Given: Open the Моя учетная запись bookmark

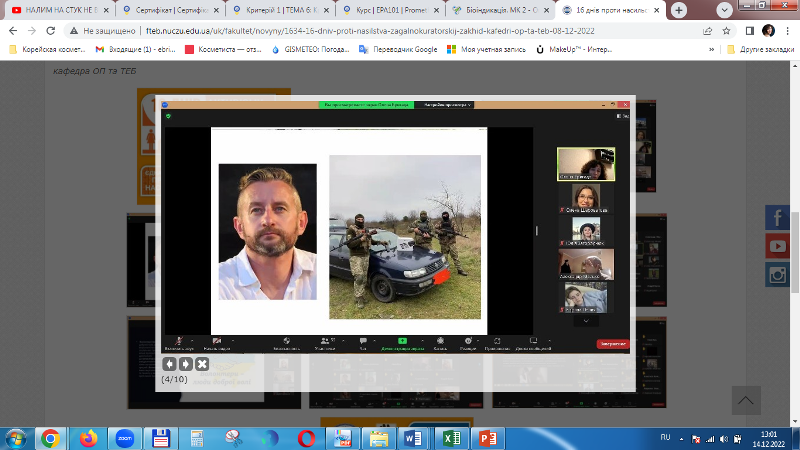Looking at the screenshot, I should (x=486, y=49).
